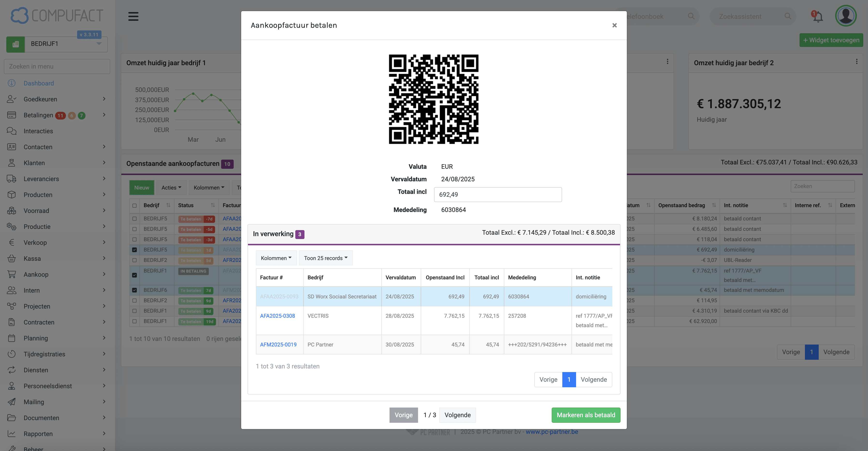
Task: Click the Leveranciers truck icon
Action: (11, 179)
